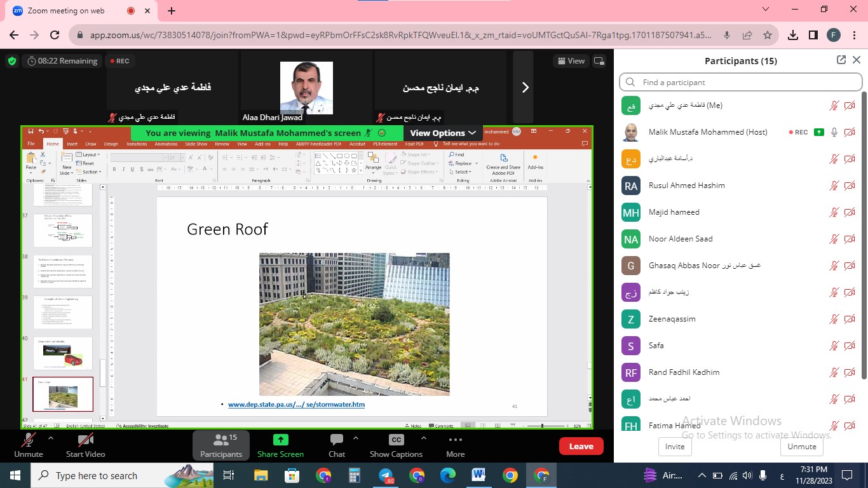Image resolution: width=868 pixels, height=488 pixels.
Task: Switch to the Insert ribbon tab
Action: pyautogui.click(x=71, y=144)
